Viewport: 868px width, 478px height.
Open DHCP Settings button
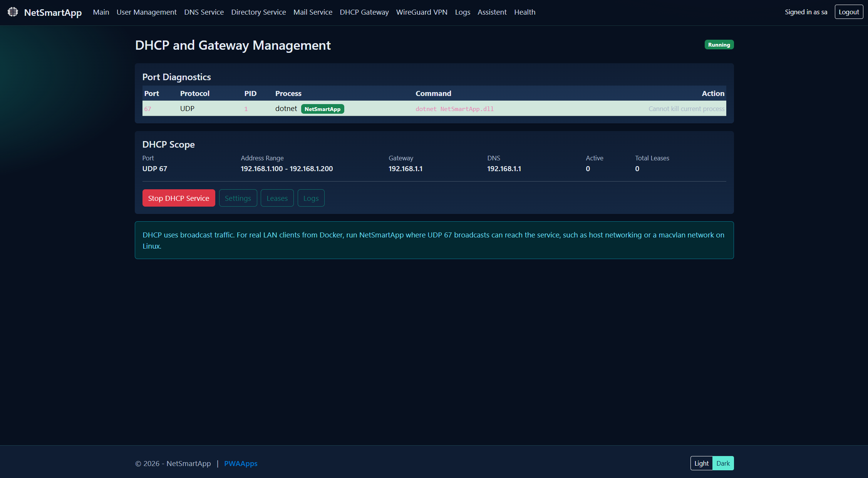tap(238, 198)
